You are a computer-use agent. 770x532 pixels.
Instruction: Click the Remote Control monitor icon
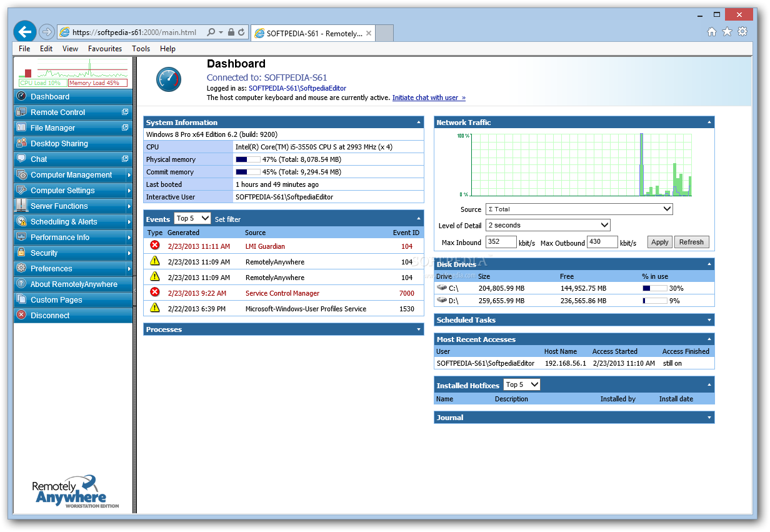tap(22, 113)
